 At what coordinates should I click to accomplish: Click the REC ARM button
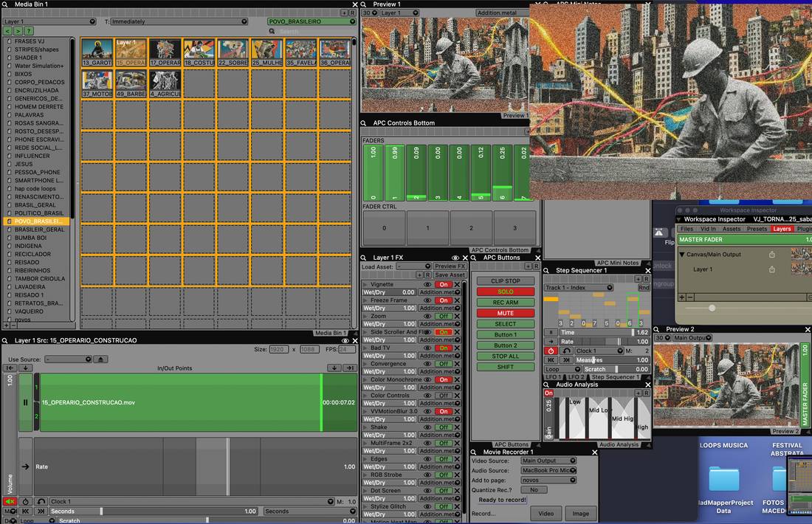[x=506, y=303]
